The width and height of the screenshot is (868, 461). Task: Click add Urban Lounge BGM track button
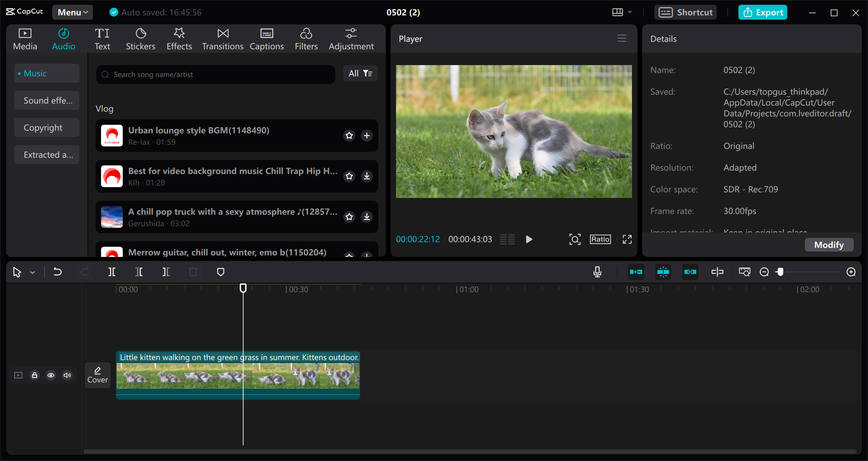click(x=367, y=136)
